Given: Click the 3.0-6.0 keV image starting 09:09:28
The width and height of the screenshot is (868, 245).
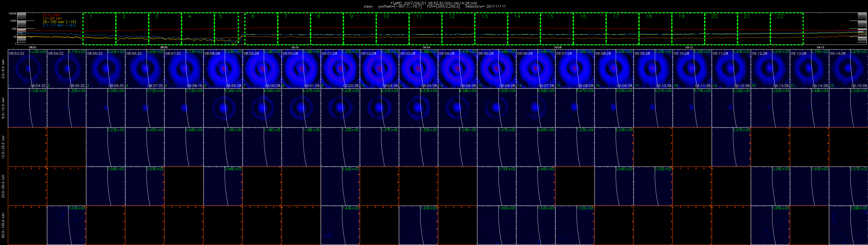Looking at the screenshot, I should click(653, 69).
